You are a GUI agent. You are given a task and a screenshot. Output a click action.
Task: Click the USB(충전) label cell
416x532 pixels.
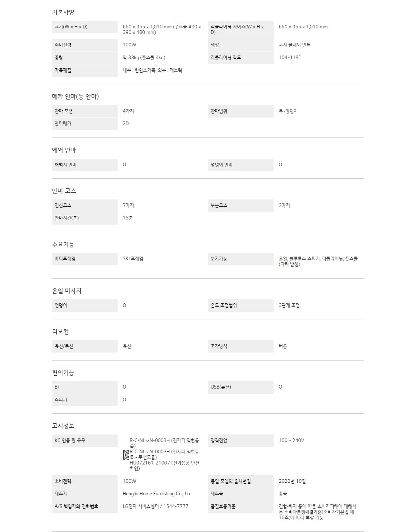(240, 387)
